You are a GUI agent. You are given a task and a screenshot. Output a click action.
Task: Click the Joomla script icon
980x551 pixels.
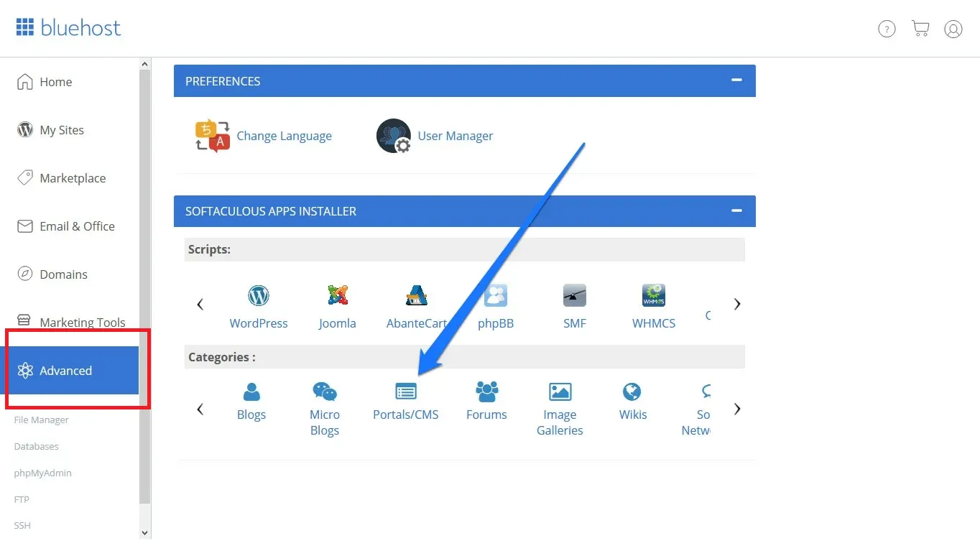click(x=338, y=295)
